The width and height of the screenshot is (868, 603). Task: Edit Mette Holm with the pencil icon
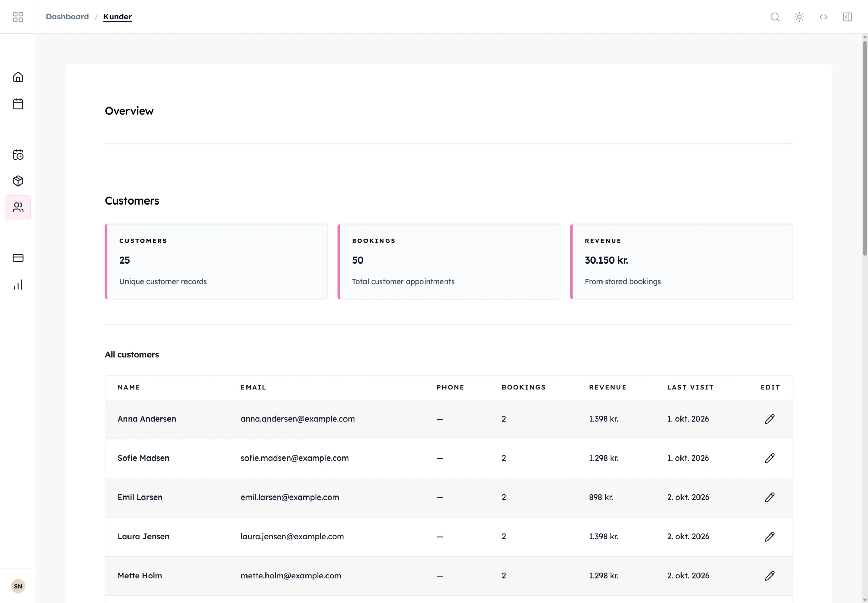point(770,576)
